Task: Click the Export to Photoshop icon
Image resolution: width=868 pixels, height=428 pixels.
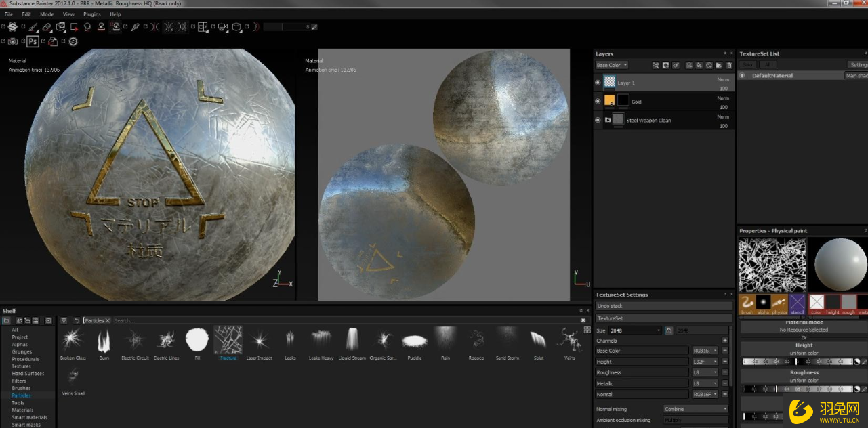Action: coord(33,41)
